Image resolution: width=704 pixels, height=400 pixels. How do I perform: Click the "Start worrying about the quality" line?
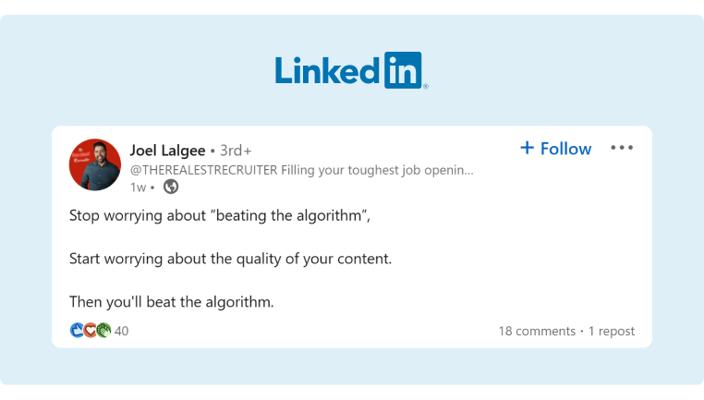[x=230, y=258]
